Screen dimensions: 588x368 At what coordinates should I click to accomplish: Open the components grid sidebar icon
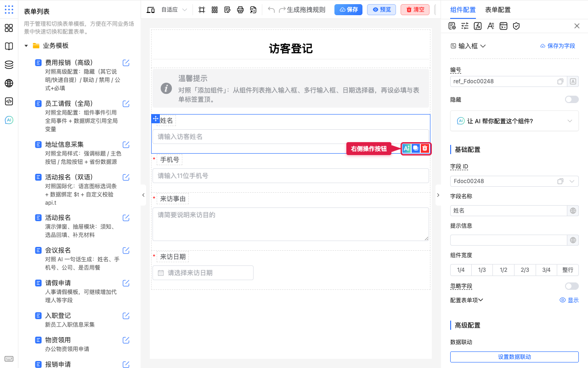(x=9, y=28)
